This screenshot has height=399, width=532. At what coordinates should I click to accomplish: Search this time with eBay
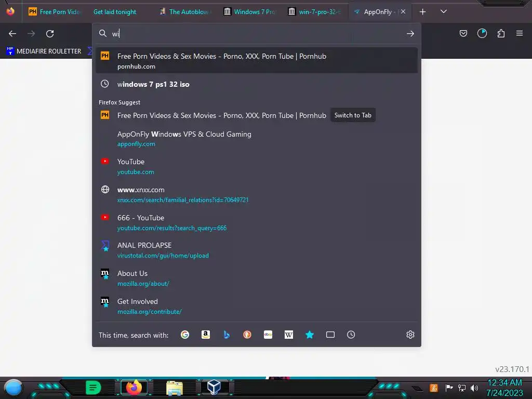tap(268, 335)
